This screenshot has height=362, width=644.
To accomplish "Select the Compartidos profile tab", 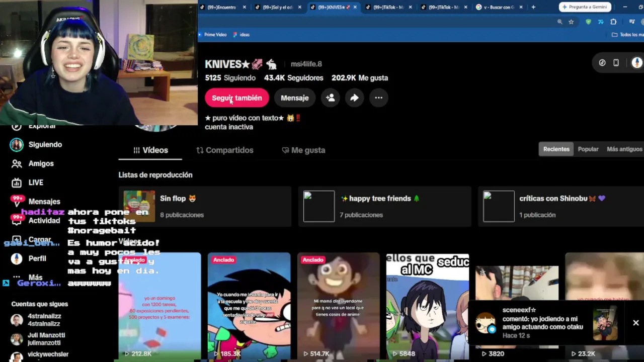I will click(225, 150).
